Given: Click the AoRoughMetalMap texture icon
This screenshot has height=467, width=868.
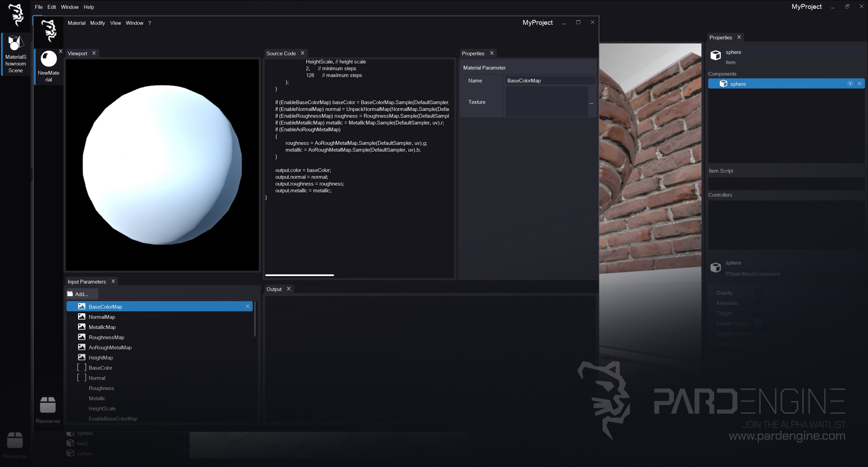Looking at the screenshot, I should 82,347.
